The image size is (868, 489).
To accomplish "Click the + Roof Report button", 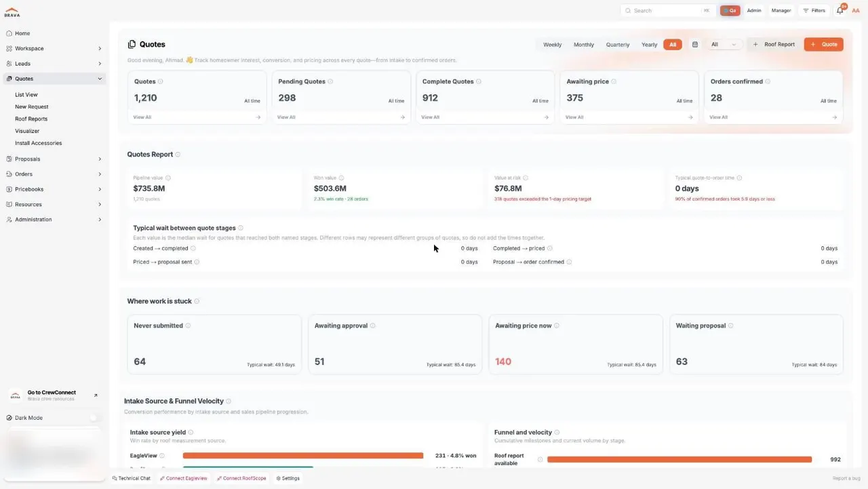I will pos(774,45).
